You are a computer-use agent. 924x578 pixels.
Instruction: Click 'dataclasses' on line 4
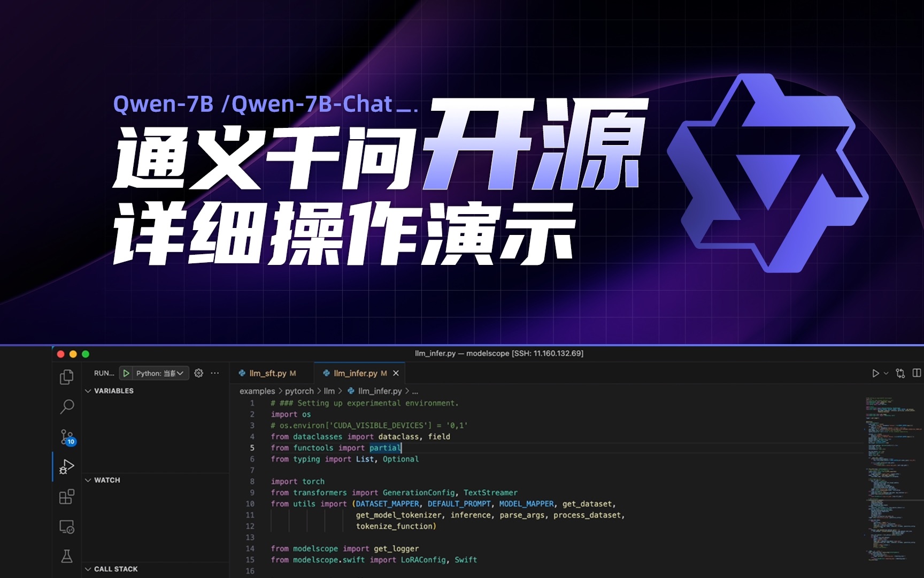[x=318, y=437]
